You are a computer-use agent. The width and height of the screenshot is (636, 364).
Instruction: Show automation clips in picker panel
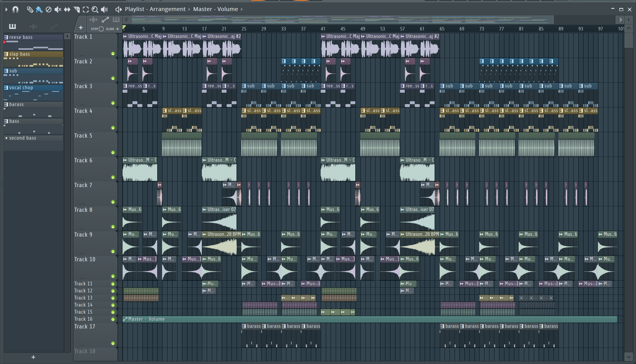(x=54, y=26)
